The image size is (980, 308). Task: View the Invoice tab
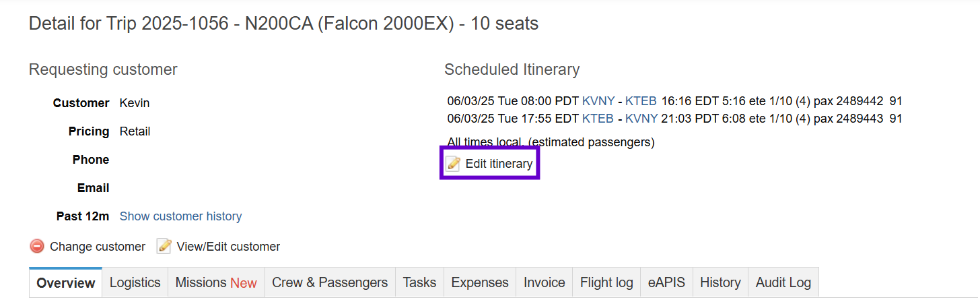[x=545, y=282]
